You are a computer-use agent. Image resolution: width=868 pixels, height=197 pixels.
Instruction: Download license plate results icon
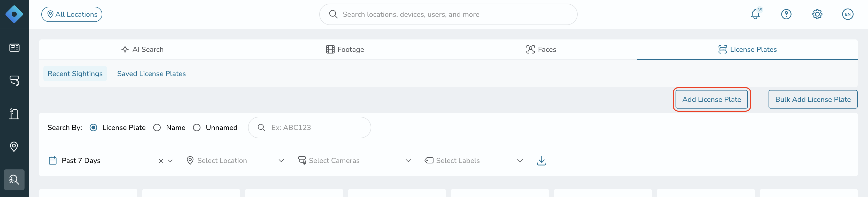(541, 161)
